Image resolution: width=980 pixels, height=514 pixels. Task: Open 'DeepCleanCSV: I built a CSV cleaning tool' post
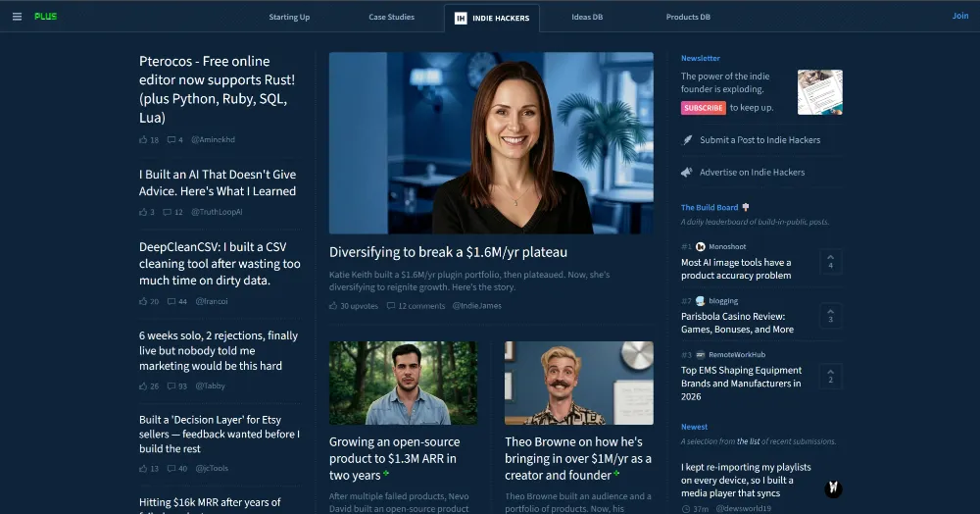coord(220,263)
